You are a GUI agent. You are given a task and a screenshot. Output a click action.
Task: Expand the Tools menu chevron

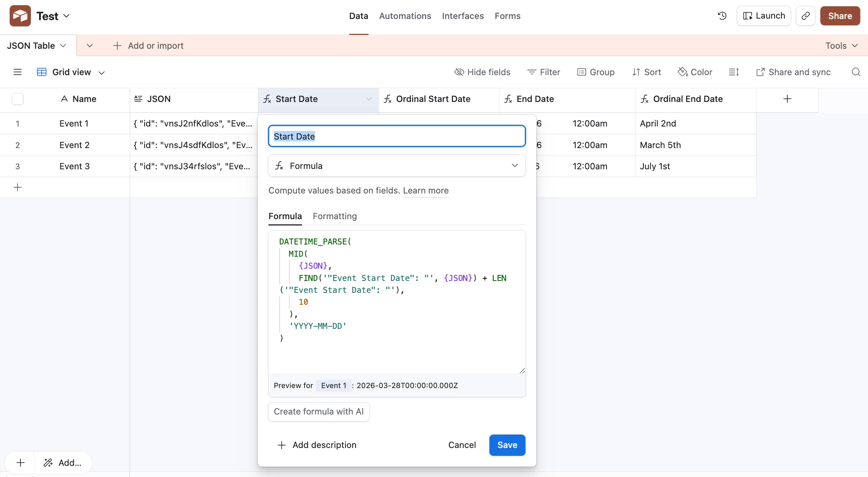click(855, 46)
